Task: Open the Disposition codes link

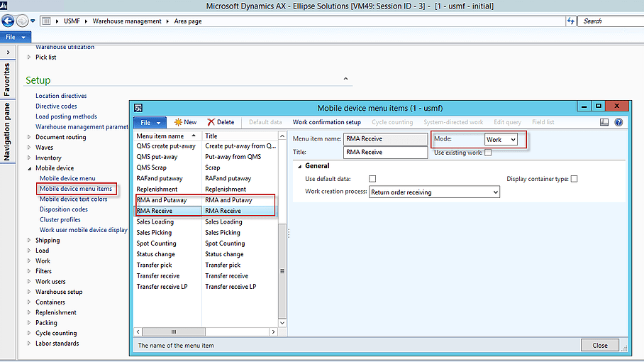Action: point(64,209)
